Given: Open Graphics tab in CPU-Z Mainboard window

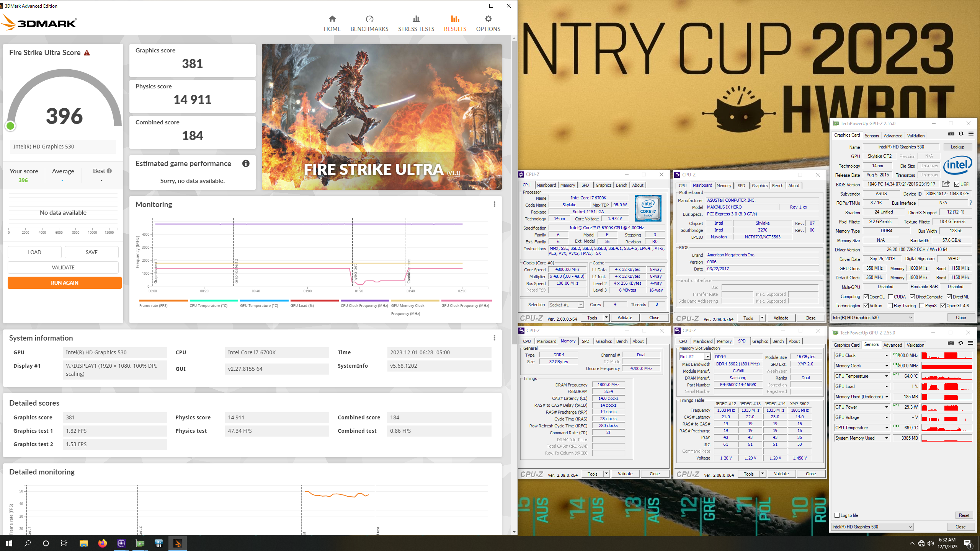Looking at the screenshot, I should pos(759,186).
